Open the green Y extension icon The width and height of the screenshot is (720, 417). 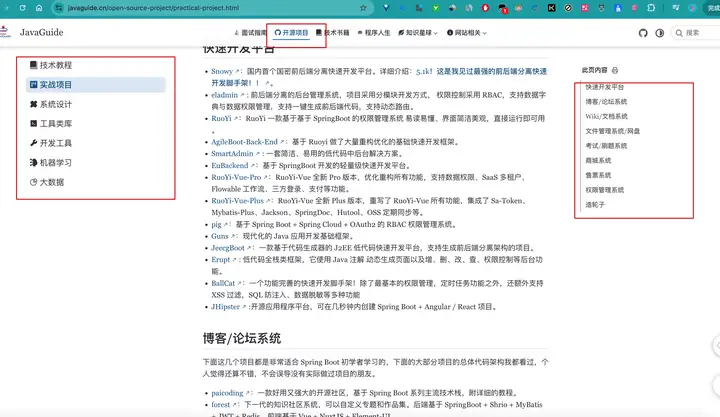[436, 8]
